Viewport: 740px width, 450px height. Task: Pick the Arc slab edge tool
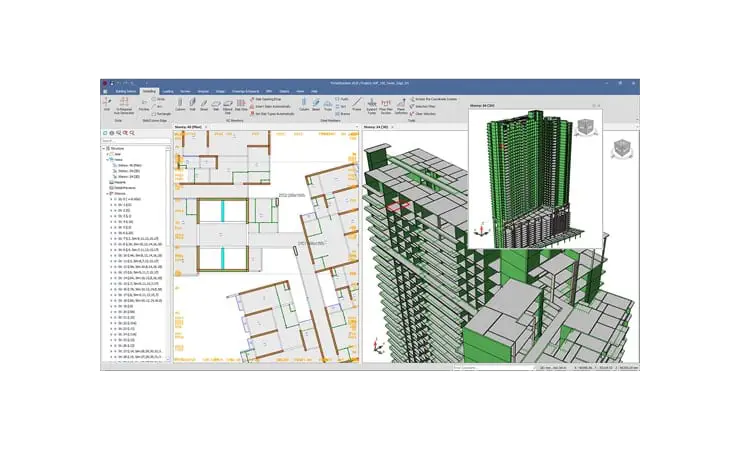coord(157,107)
